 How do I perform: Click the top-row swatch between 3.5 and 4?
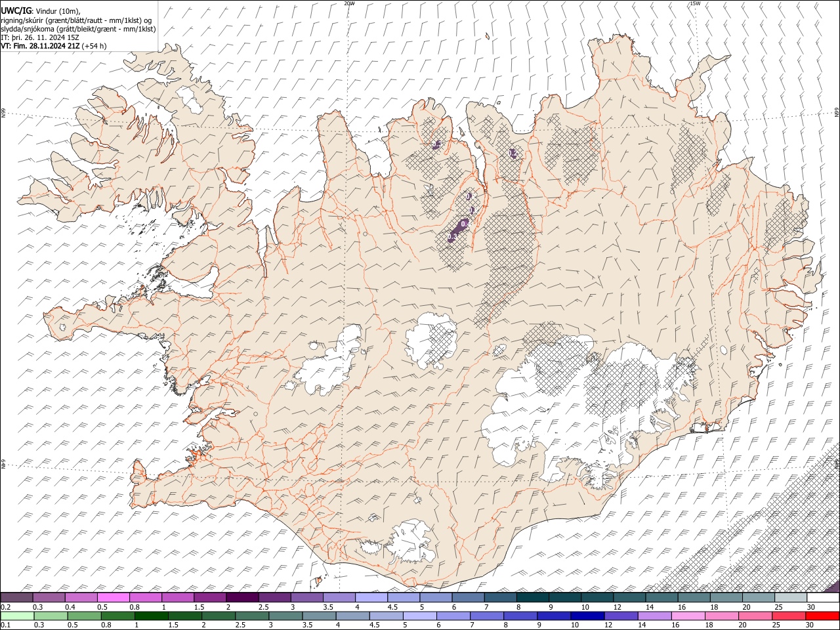[339, 598]
